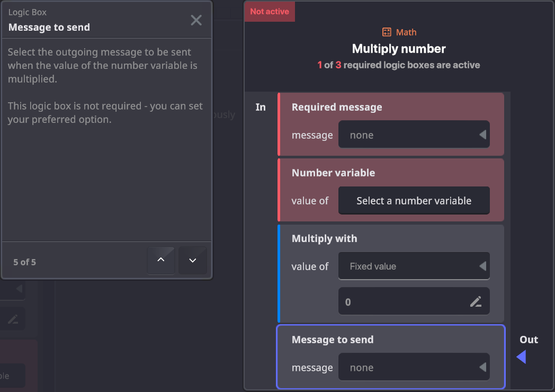Select the Multiply with logic box header
Screen dimensions: 555x392
click(x=324, y=238)
